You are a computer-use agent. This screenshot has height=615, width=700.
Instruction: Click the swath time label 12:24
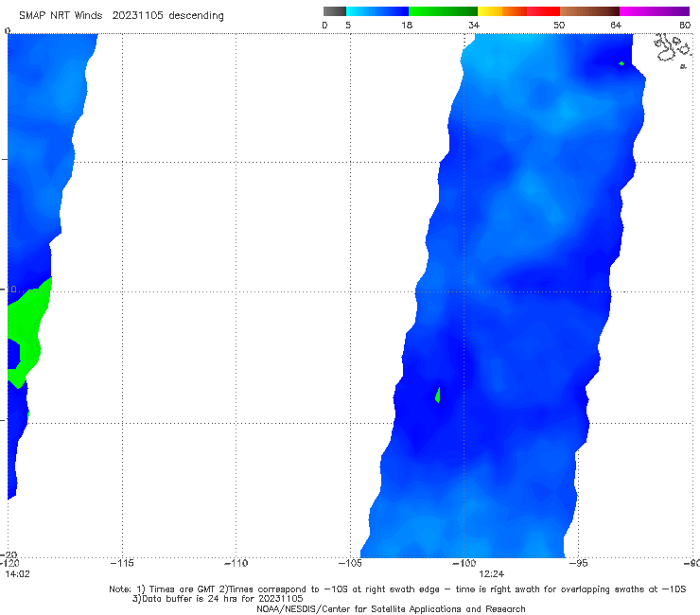[492, 574]
